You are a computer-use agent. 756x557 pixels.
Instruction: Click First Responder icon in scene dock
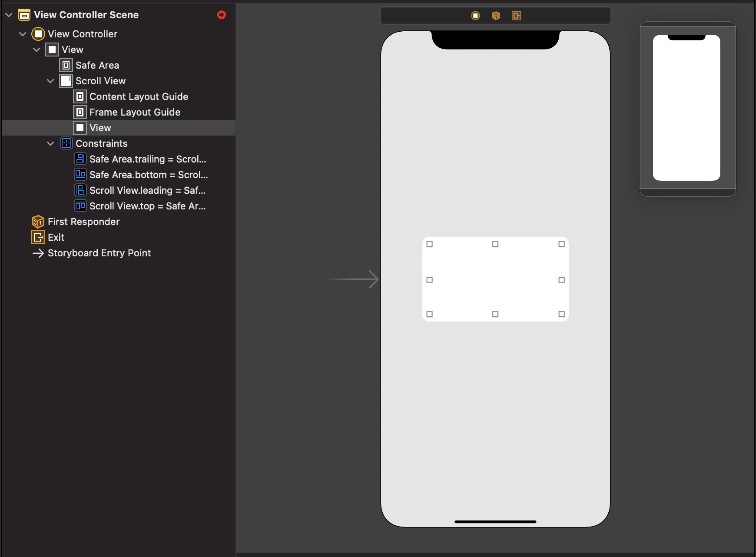pos(496,16)
